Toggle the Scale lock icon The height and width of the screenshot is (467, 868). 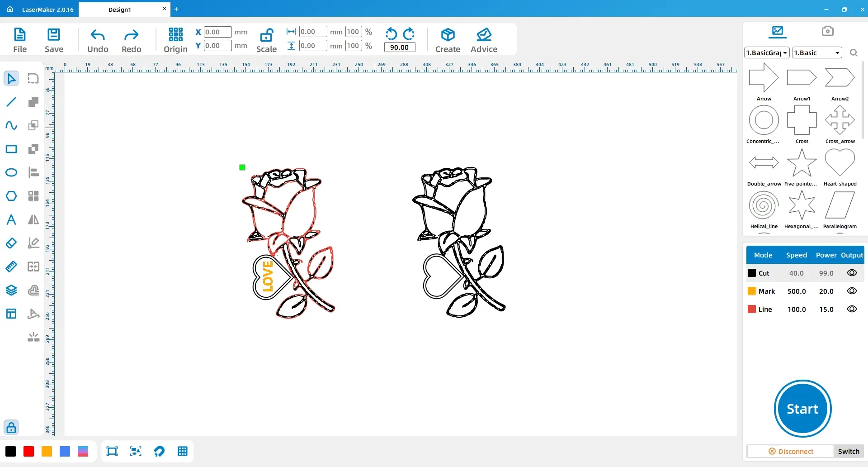point(266,35)
